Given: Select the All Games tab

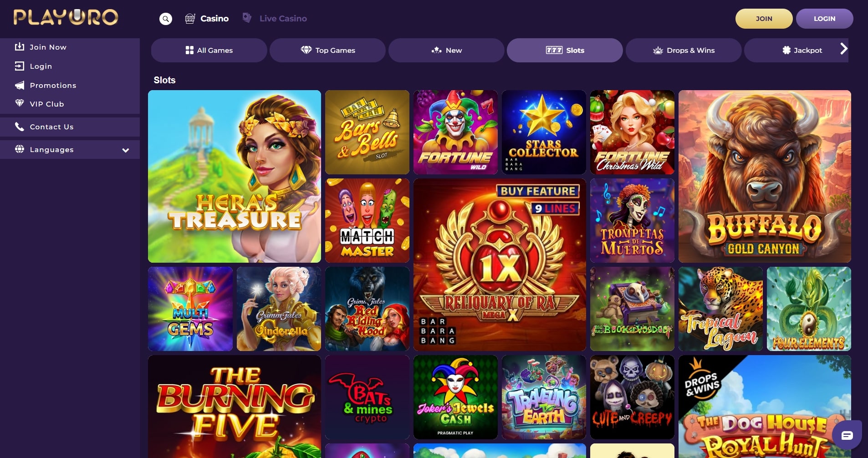Looking at the screenshot, I should click(209, 50).
